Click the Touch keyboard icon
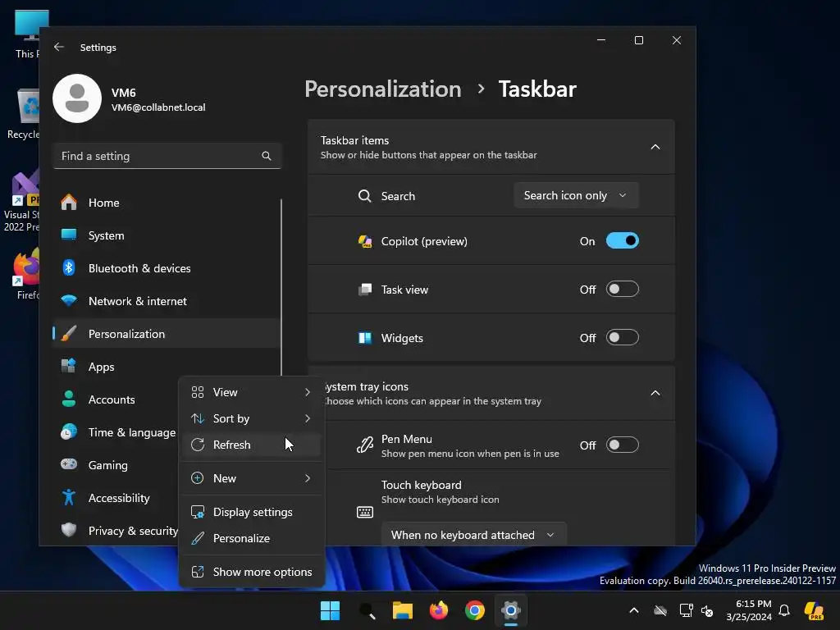 [x=365, y=512]
